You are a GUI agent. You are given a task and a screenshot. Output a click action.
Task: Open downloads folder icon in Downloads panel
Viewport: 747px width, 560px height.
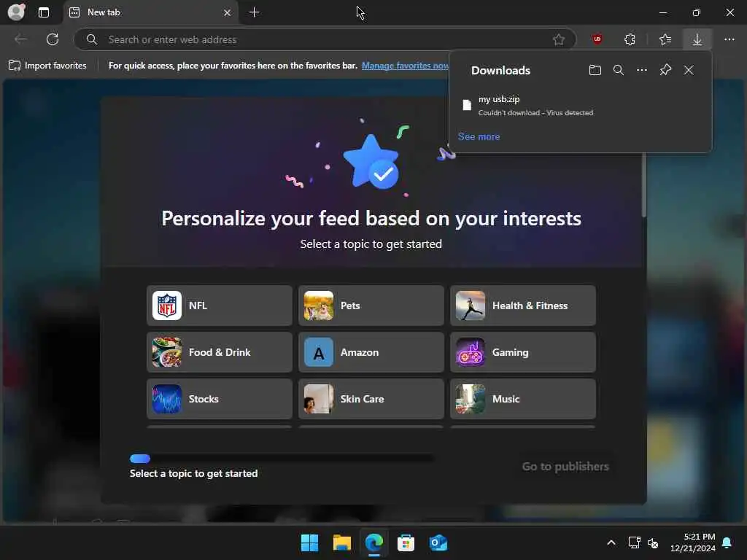click(x=595, y=70)
